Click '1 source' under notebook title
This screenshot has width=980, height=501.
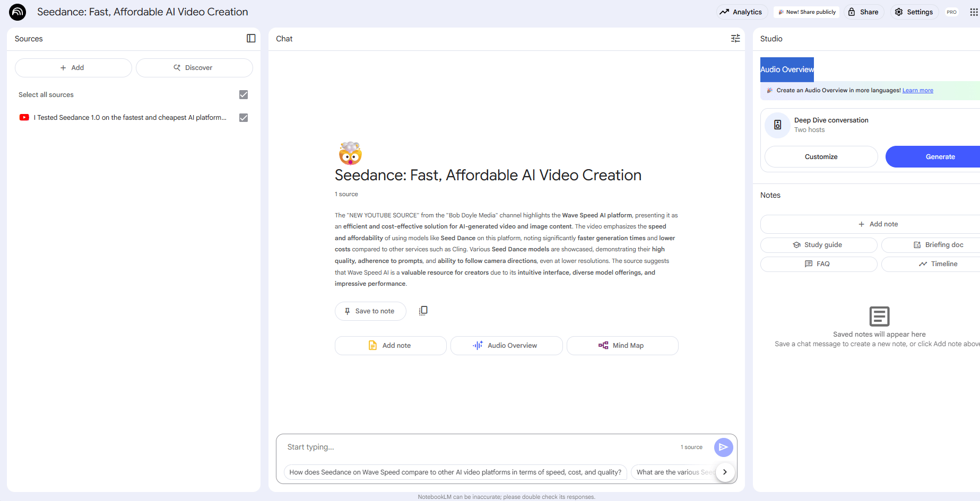(346, 195)
